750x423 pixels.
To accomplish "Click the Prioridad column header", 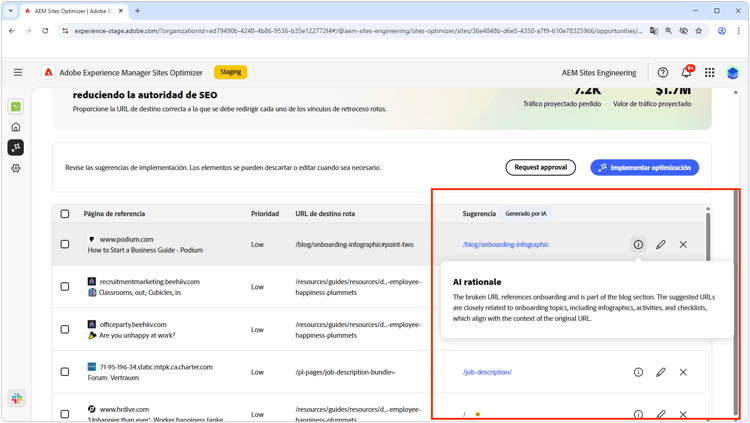I will (265, 214).
